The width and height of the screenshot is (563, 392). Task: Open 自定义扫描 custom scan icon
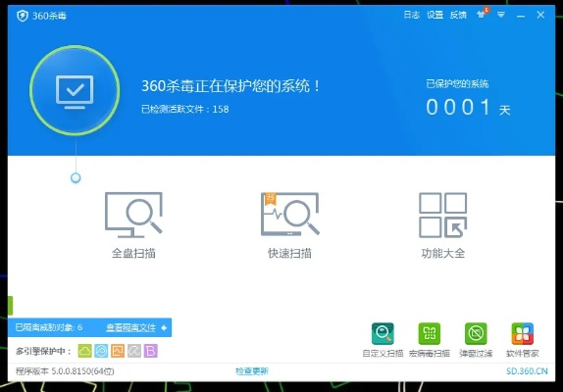pyautogui.click(x=383, y=333)
